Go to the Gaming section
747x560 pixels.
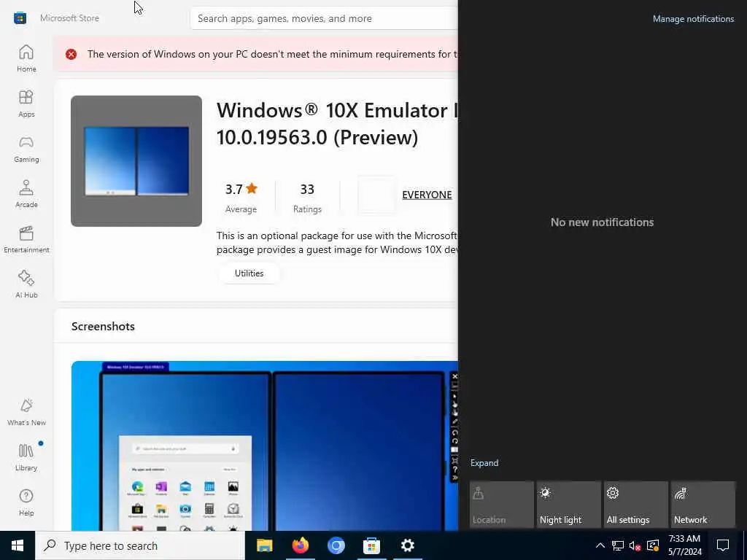[26, 149]
